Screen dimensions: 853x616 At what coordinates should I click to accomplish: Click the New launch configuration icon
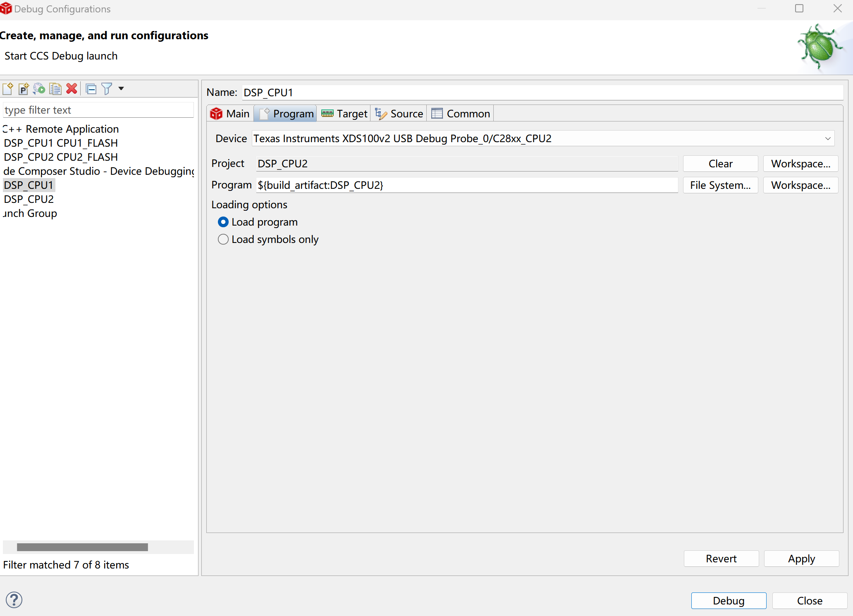(x=8, y=89)
